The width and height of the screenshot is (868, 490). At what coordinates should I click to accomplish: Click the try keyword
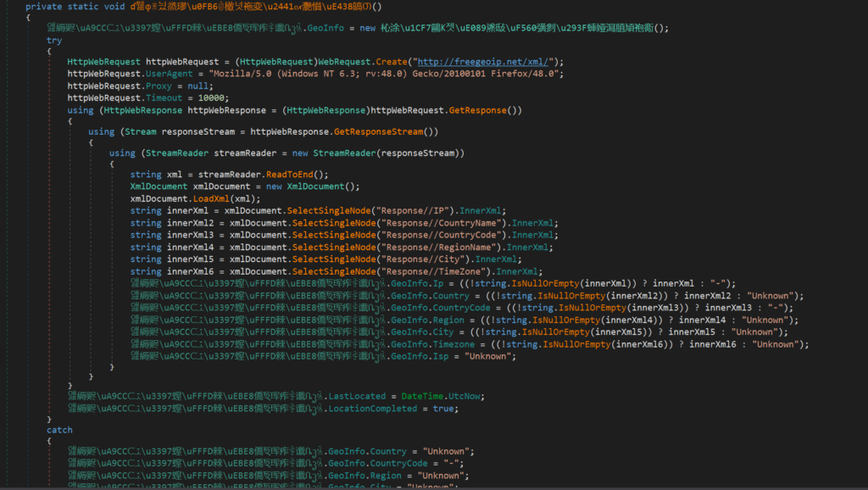54,41
